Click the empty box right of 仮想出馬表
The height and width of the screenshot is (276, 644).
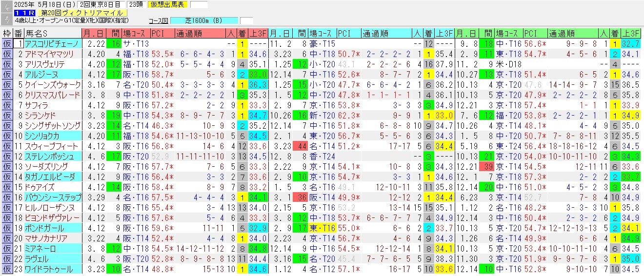(199, 5)
